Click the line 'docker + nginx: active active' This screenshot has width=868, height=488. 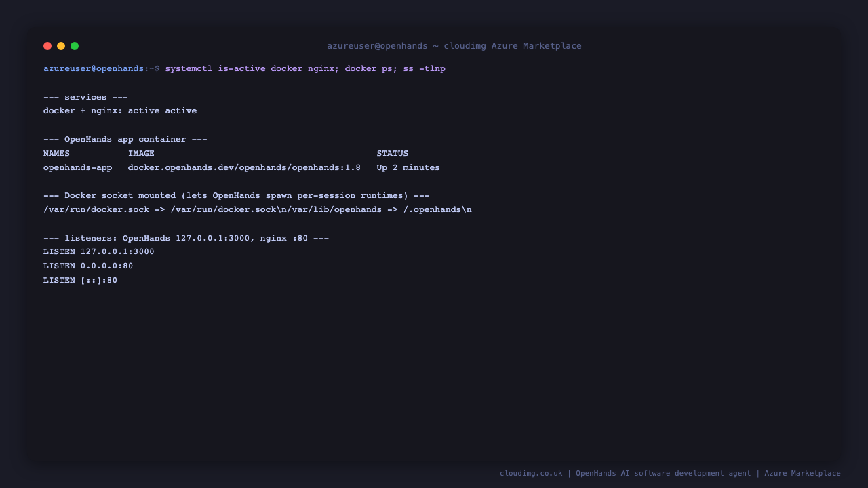pos(120,110)
